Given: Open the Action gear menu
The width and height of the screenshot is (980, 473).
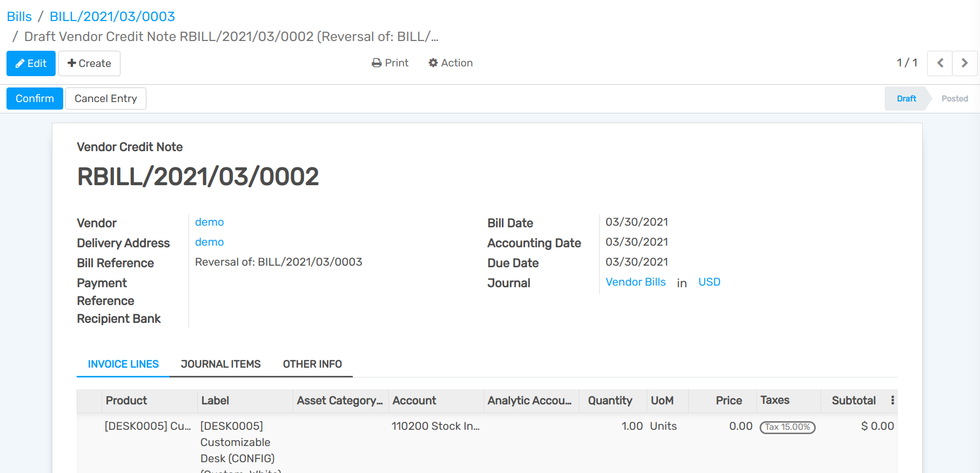Looking at the screenshot, I should (450, 63).
